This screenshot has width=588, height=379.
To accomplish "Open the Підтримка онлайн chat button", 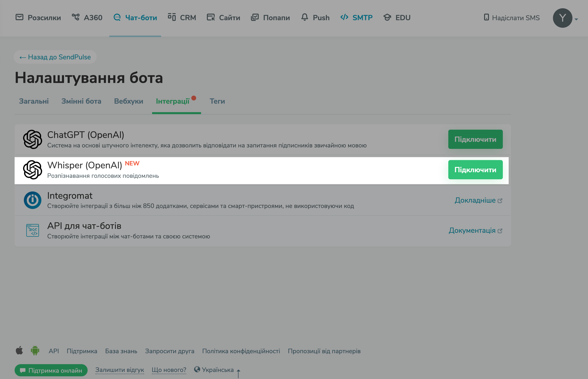I will pyautogui.click(x=51, y=370).
